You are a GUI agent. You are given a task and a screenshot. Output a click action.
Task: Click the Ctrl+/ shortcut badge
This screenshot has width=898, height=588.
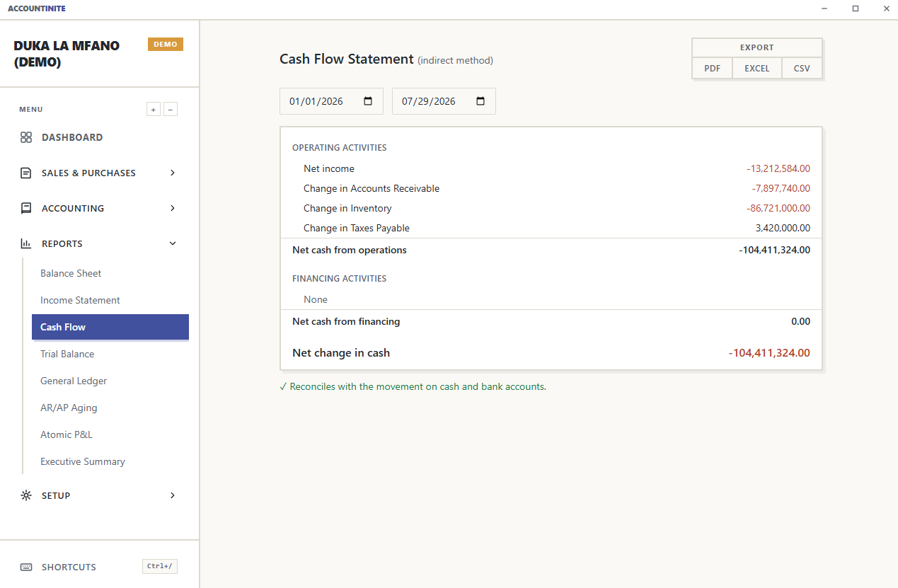[x=160, y=566]
